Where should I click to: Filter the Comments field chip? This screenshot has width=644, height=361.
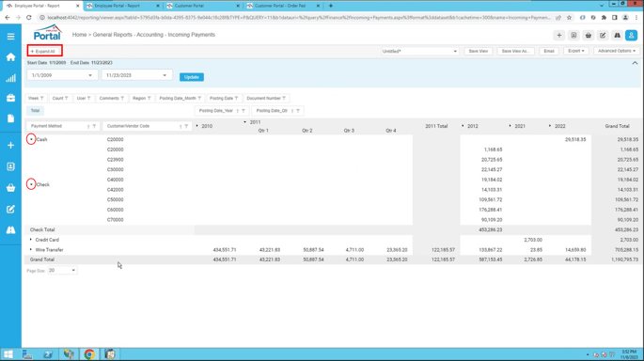coord(122,99)
